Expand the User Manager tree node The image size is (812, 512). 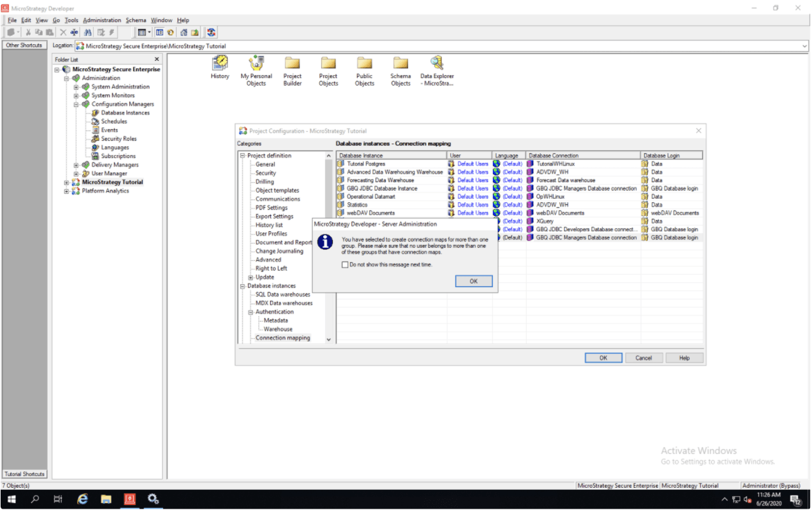pyautogui.click(x=77, y=174)
